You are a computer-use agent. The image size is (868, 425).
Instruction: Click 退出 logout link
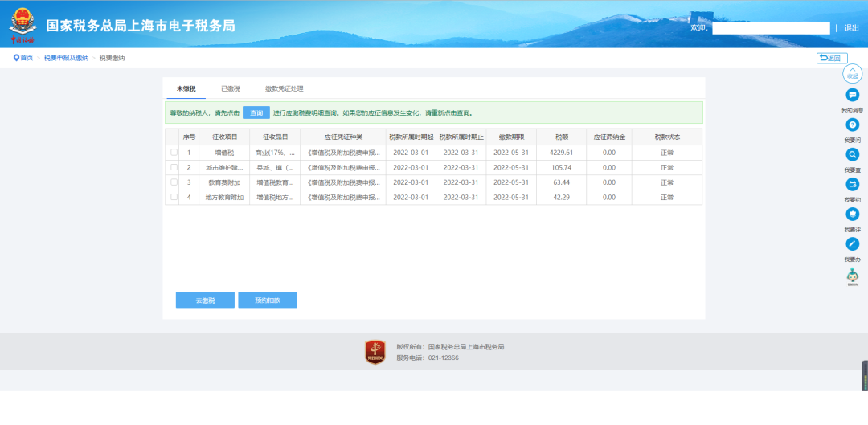(851, 27)
